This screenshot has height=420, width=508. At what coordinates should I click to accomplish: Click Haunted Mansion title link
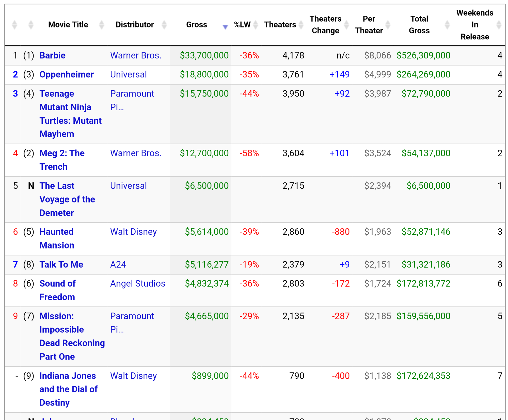pyautogui.click(x=57, y=239)
